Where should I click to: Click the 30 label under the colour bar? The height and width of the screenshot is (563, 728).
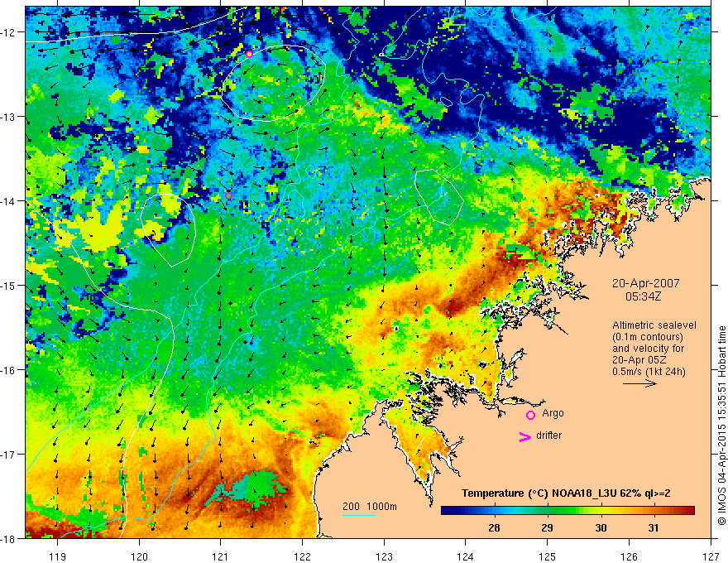pyautogui.click(x=601, y=527)
